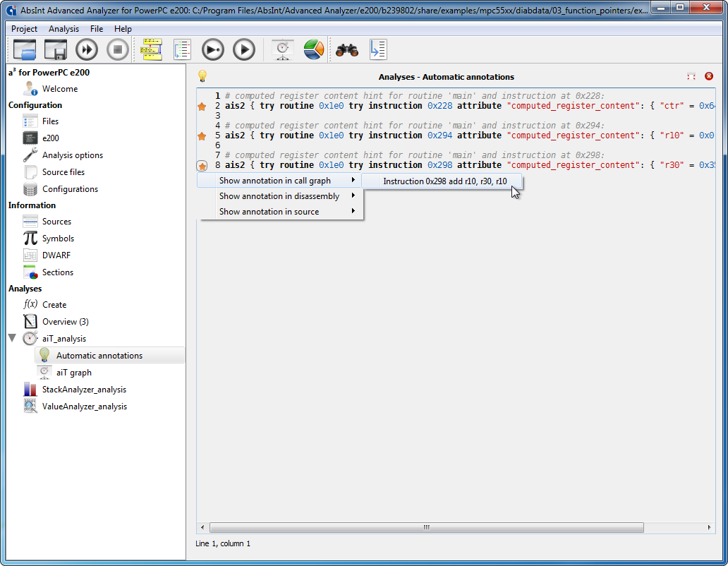Select Show annotation in disassembly
The height and width of the screenshot is (566, 728).
280,196
